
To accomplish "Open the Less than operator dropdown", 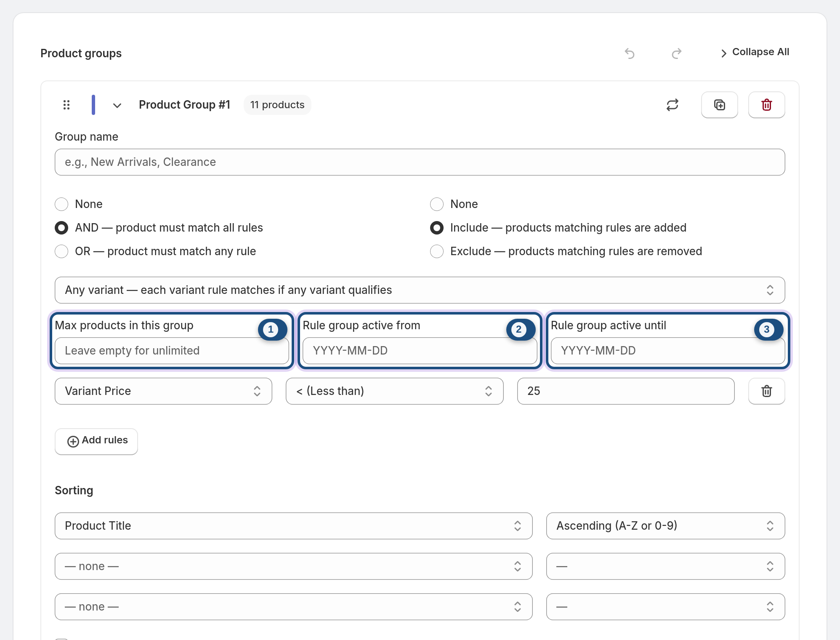I will tap(395, 391).
